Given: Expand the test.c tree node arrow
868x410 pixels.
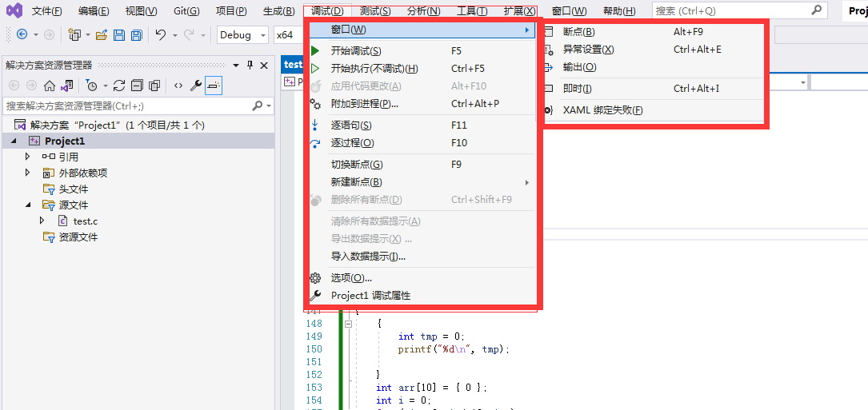Looking at the screenshot, I should (x=42, y=221).
